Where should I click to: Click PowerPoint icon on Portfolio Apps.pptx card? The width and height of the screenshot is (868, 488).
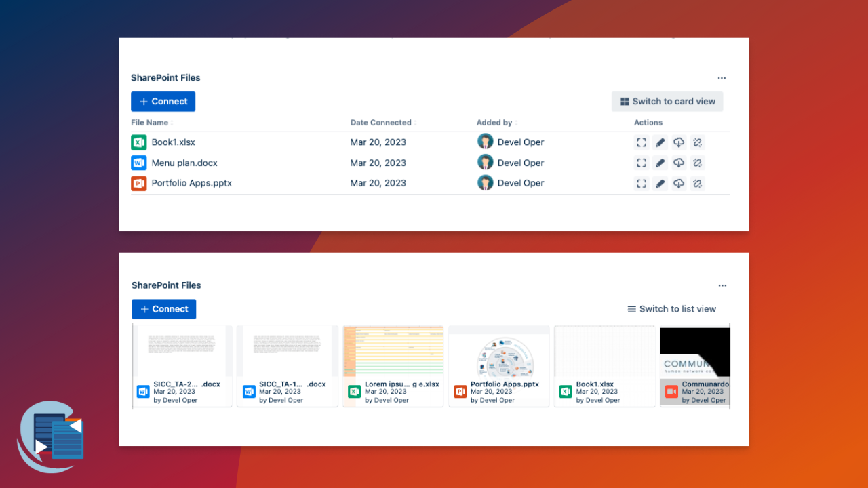(460, 392)
